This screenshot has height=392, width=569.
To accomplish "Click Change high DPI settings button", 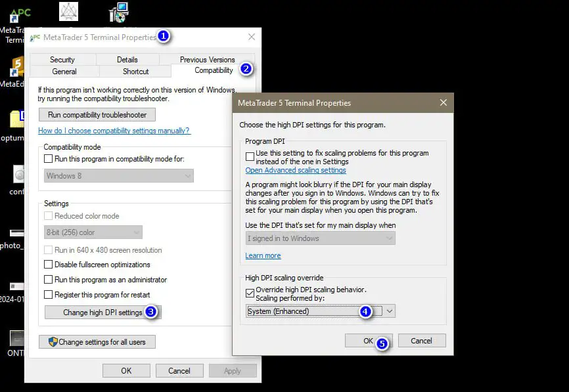I will (102, 313).
